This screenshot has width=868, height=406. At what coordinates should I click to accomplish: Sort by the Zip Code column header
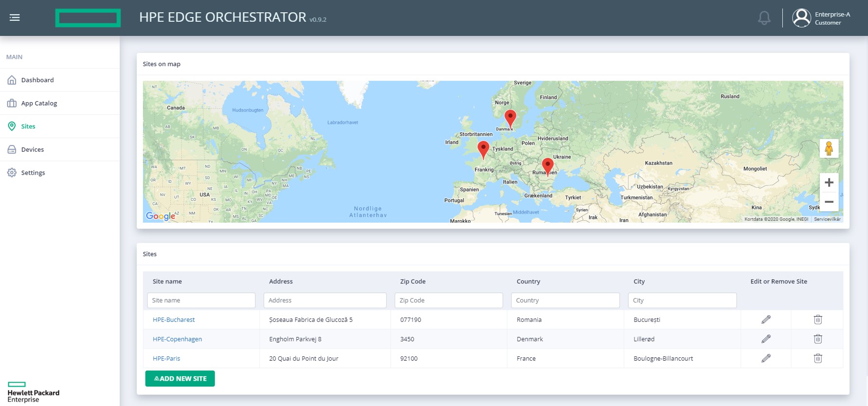[413, 282]
